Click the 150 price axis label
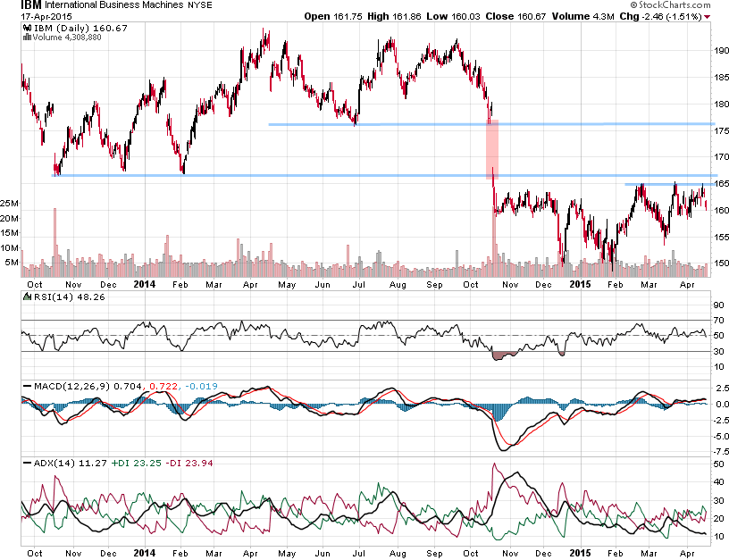The width and height of the screenshot is (729, 560). (x=721, y=263)
